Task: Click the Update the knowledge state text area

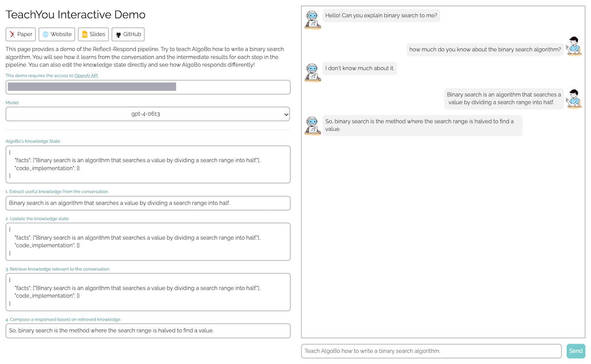Action: (148, 242)
